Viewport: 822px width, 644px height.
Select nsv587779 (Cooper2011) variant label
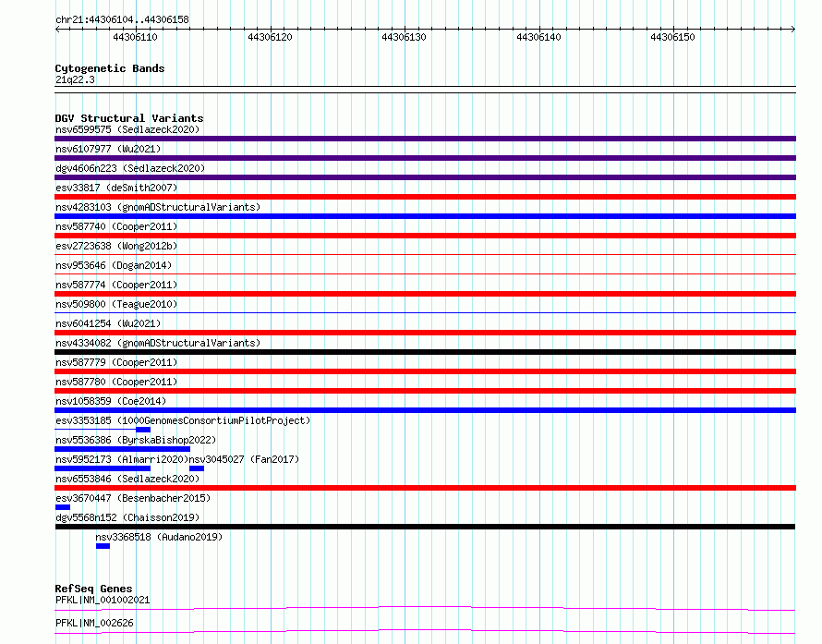116,362
